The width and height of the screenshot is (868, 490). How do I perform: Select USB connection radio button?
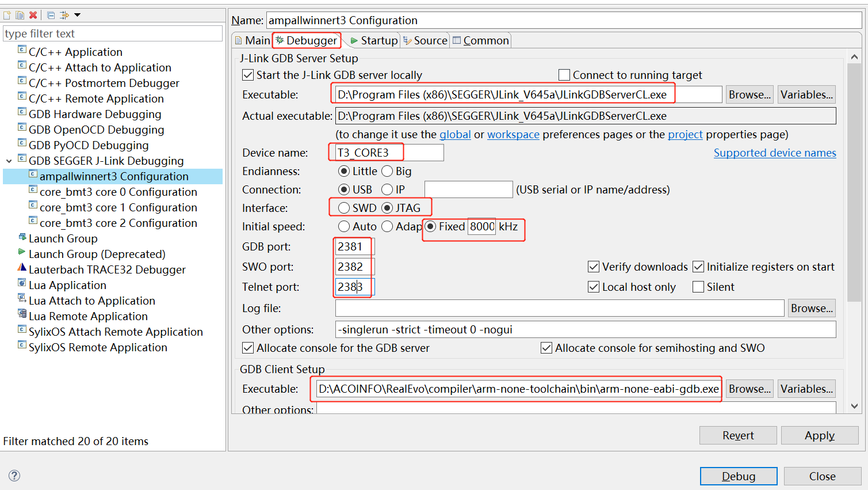point(344,189)
